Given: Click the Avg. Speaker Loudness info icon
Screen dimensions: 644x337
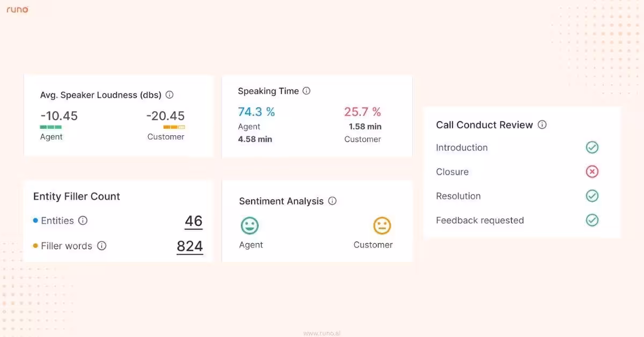Looking at the screenshot, I should click(x=169, y=94).
